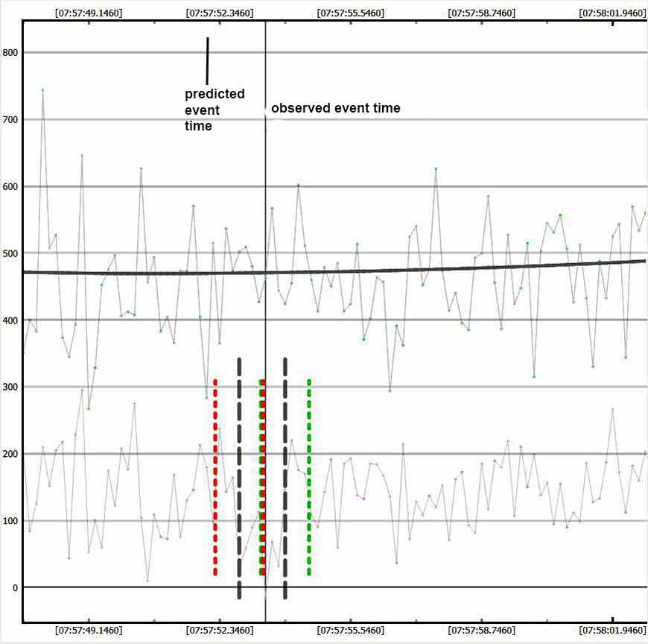Select the y-axis label 700

[x=10, y=119]
